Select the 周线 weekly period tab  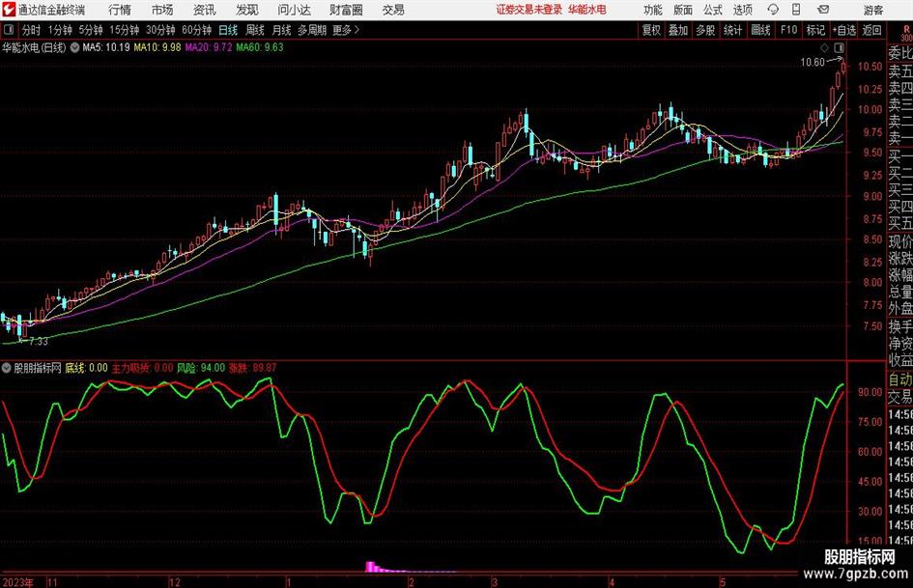point(255,30)
